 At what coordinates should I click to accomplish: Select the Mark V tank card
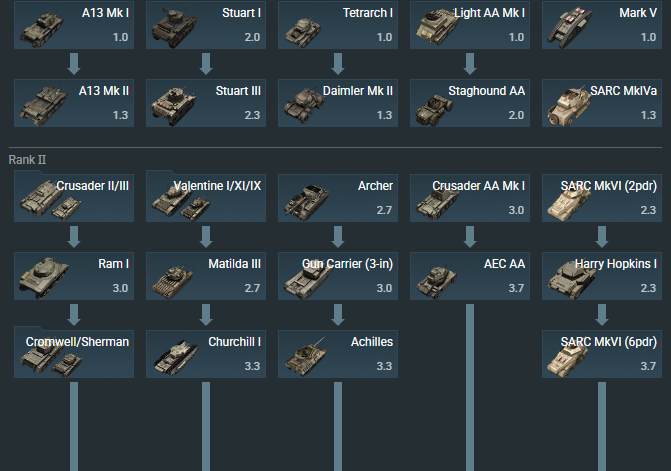click(602, 25)
